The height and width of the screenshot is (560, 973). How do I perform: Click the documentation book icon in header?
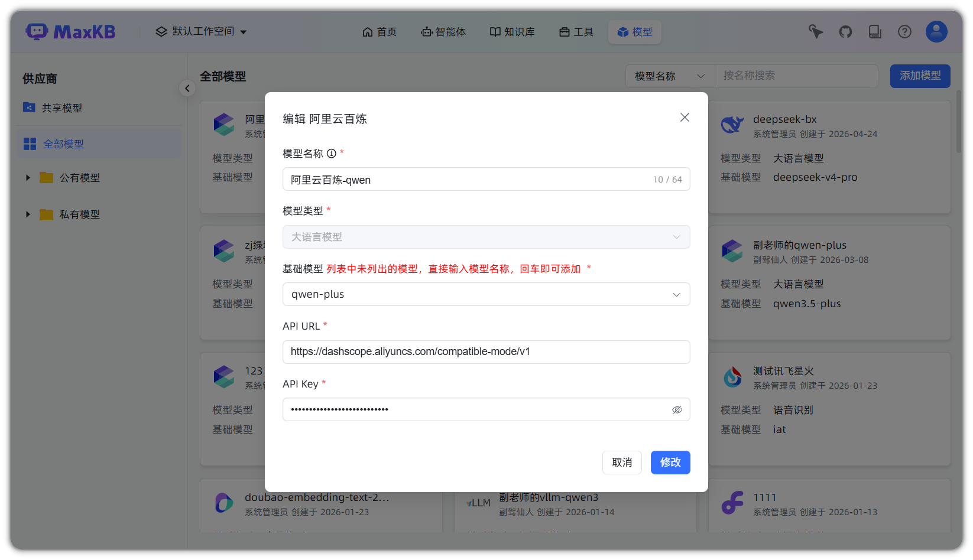coord(875,32)
